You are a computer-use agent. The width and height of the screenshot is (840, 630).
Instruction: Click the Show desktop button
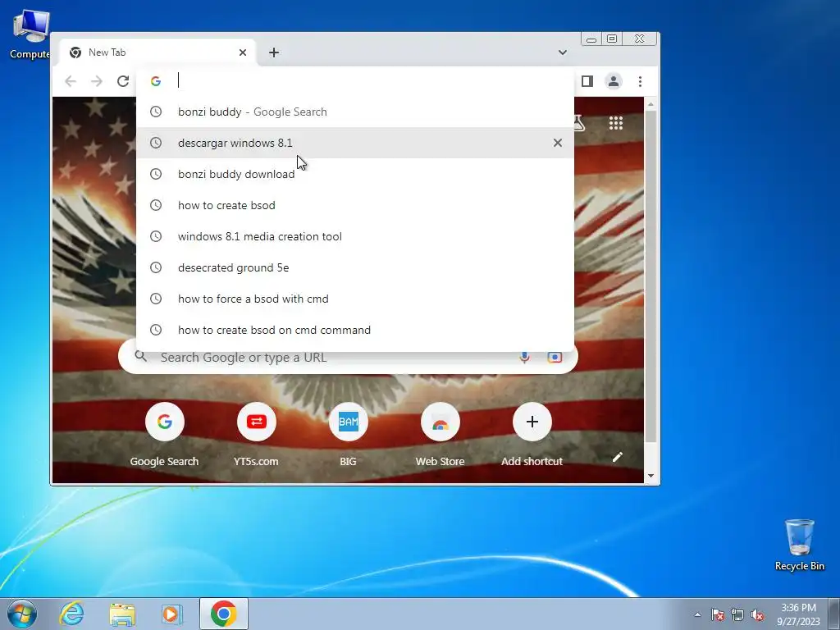click(834, 614)
